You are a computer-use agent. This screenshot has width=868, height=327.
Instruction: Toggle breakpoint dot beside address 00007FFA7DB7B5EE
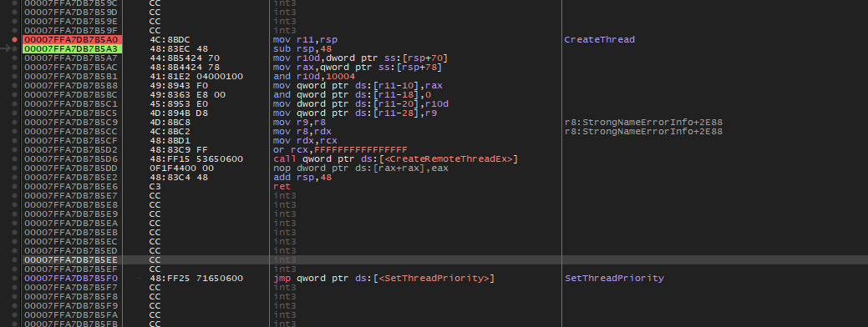(15, 259)
